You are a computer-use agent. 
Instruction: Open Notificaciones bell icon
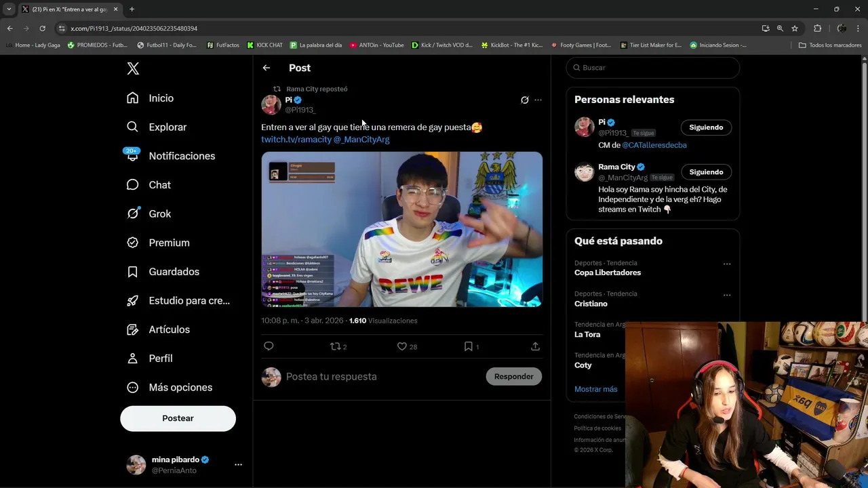(133, 156)
